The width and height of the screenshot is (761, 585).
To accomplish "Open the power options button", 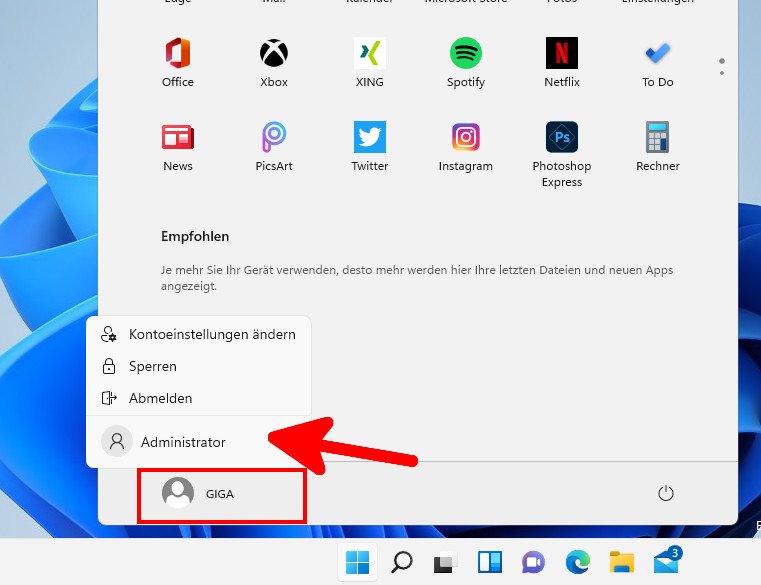I will [x=666, y=494].
